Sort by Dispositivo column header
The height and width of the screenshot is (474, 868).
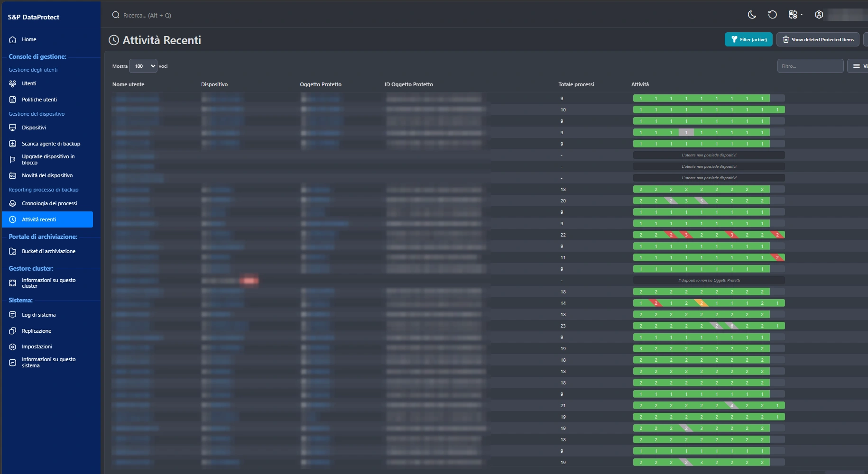(214, 84)
